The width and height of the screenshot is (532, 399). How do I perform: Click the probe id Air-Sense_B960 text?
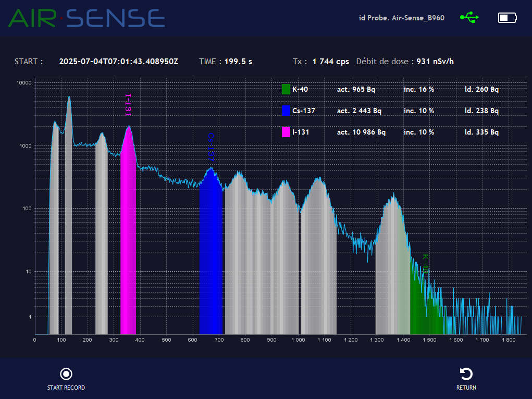(402, 18)
